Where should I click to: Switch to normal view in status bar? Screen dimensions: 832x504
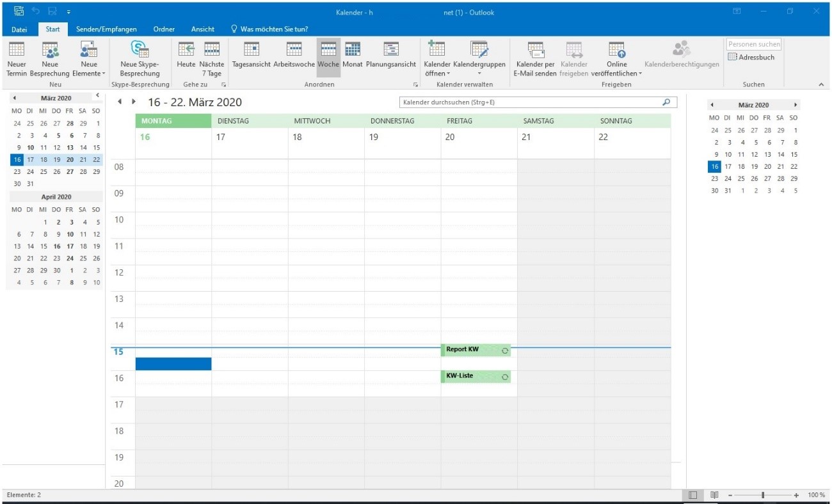692,496
